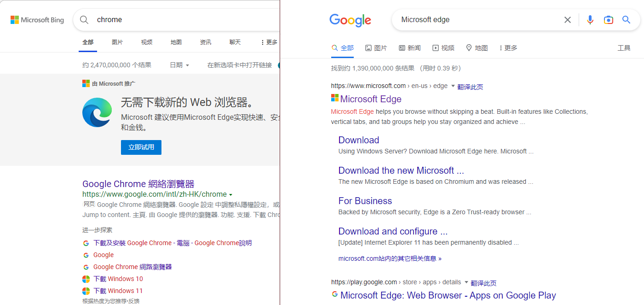Click the Microsoft Edge logo in ad
Image resolution: width=644 pixels, height=305 pixels.
coord(97,112)
